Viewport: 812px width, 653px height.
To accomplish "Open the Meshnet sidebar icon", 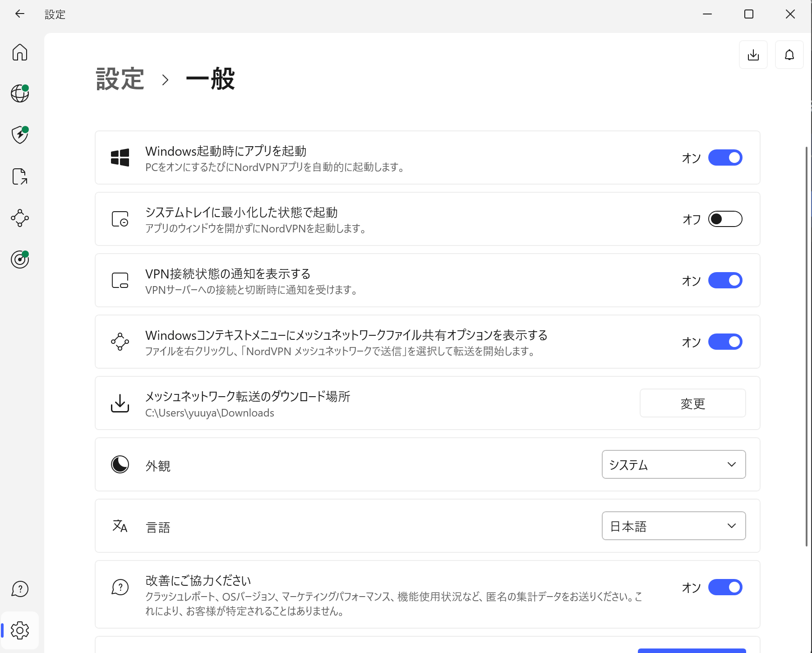I will point(20,218).
